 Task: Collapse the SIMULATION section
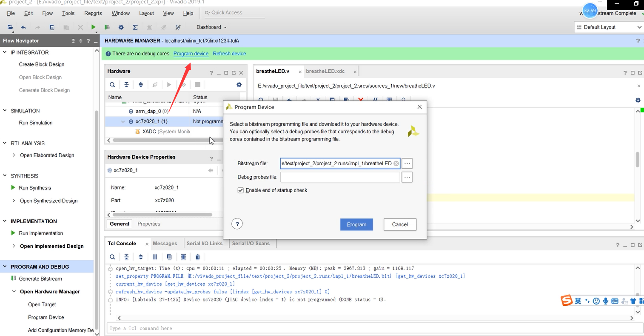pos(5,111)
